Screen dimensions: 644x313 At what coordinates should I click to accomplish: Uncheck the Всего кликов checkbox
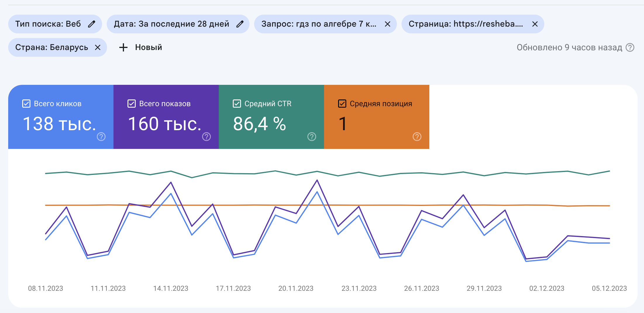26,104
